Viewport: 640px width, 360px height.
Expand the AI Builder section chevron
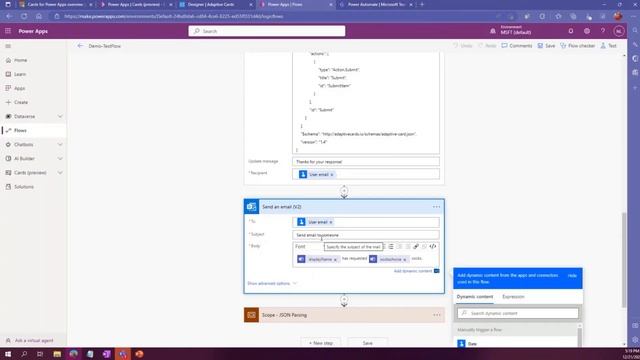(x=60, y=159)
